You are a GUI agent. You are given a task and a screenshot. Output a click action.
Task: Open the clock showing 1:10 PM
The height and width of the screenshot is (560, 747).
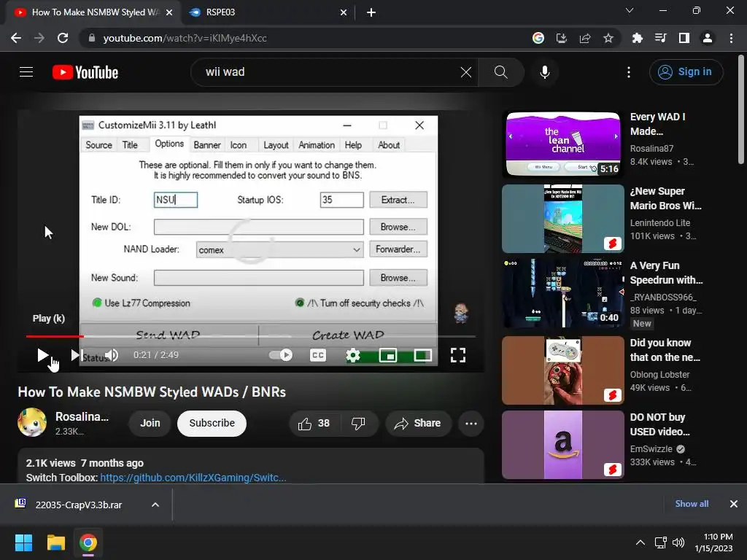point(713,542)
